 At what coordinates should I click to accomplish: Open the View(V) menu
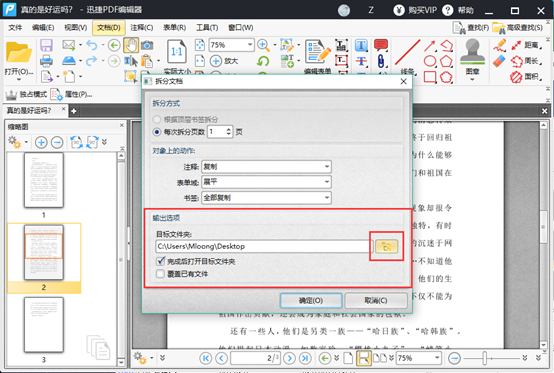(76, 28)
